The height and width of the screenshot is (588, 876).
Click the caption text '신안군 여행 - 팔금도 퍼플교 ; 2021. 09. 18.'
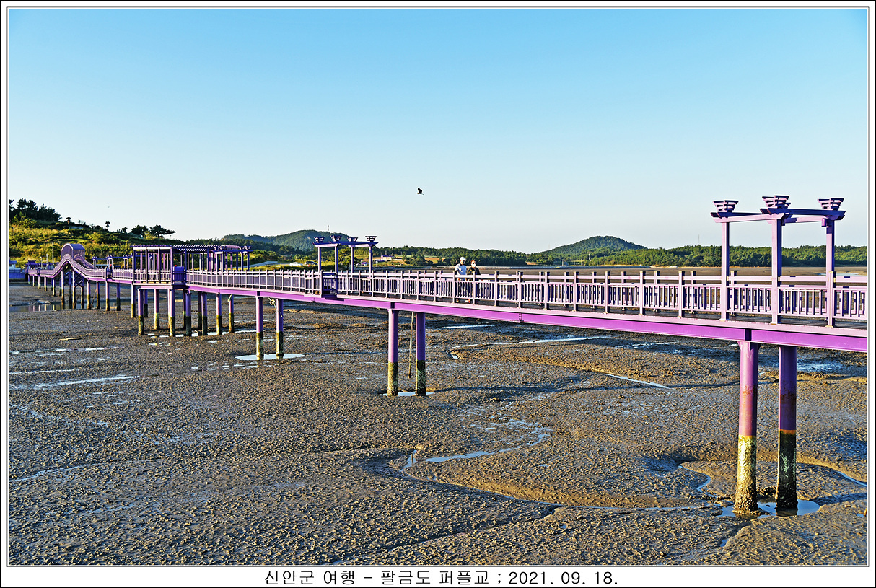coord(441,577)
